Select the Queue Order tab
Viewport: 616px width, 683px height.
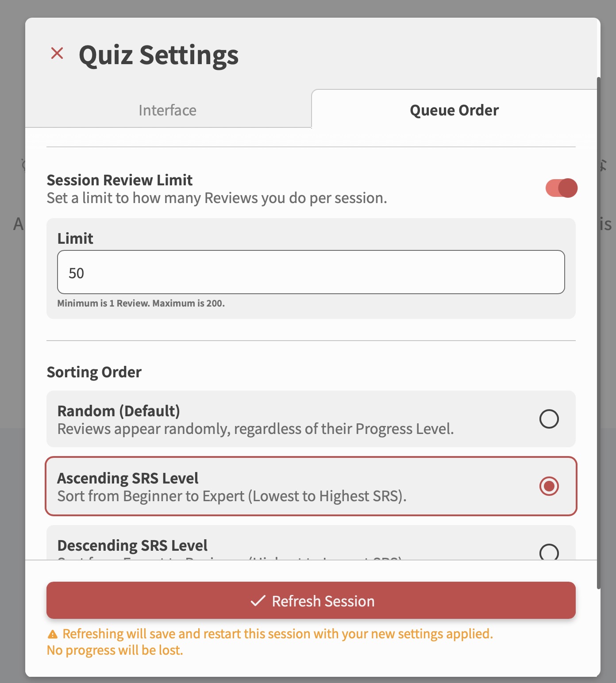pyautogui.click(x=454, y=110)
